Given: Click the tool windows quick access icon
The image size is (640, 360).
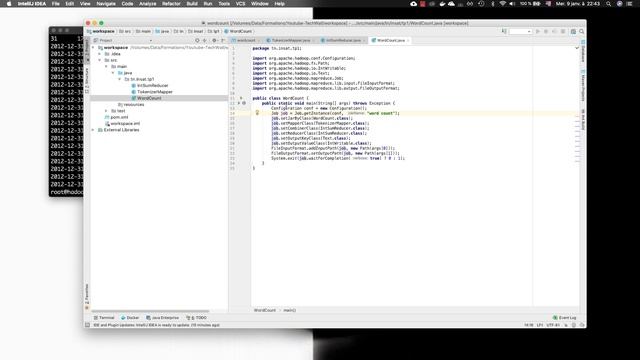Looking at the screenshot, I should [87, 325].
